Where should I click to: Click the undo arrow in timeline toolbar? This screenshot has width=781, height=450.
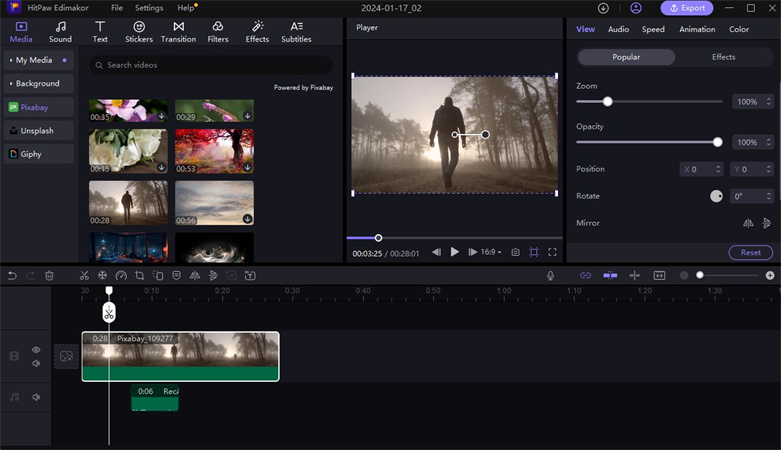click(x=12, y=275)
